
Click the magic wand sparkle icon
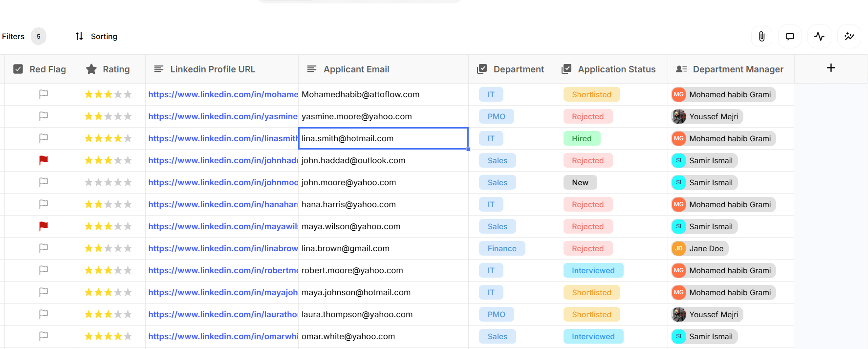(849, 36)
